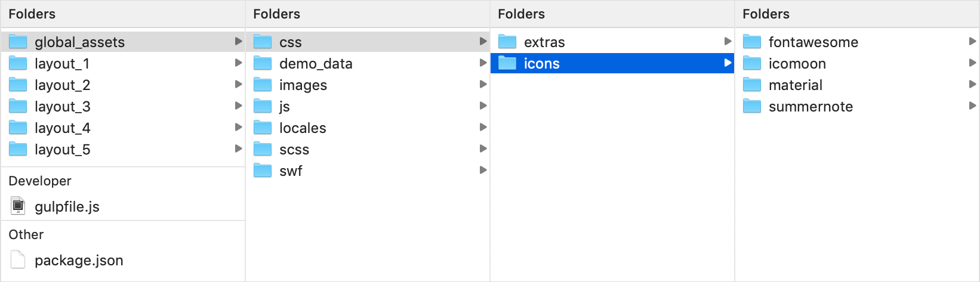Click the Developer section header
Screen dimensions: 980x282
point(40,181)
